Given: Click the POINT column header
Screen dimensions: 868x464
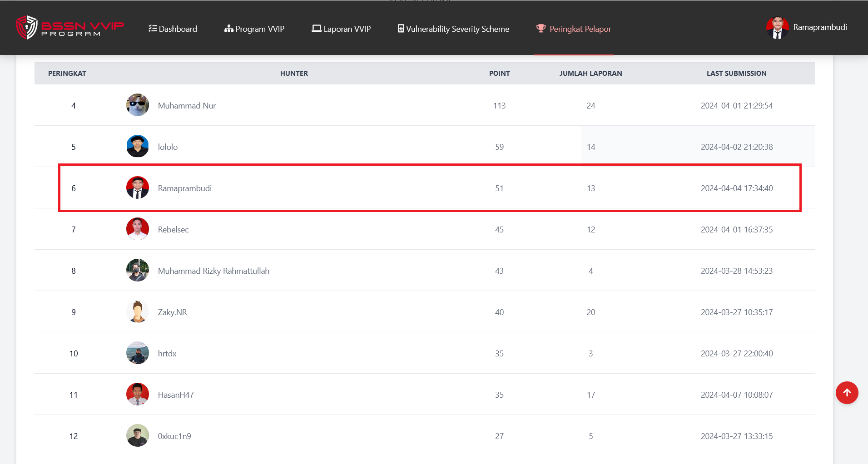Looking at the screenshot, I should 499,74.
